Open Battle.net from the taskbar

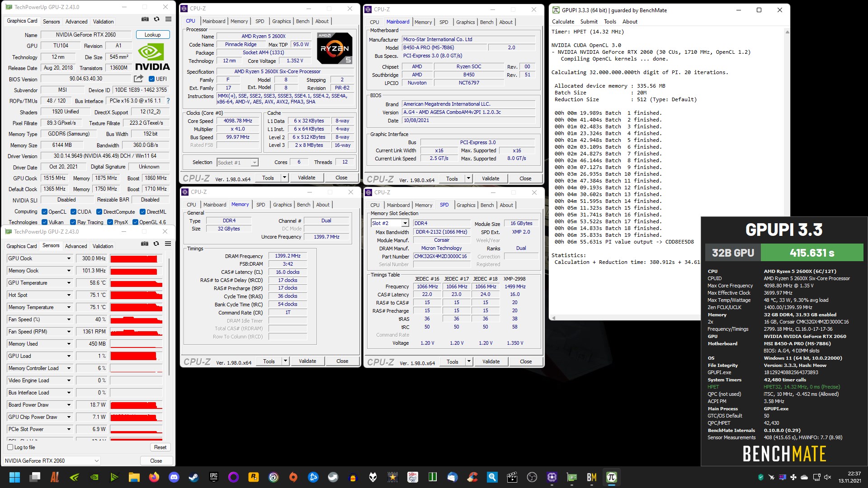[x=313, y=477]
